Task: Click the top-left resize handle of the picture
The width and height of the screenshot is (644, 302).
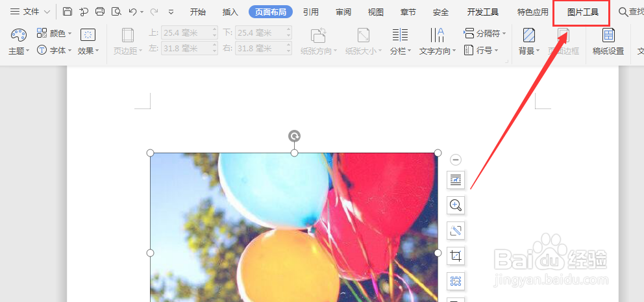Action: coord(151,153)
